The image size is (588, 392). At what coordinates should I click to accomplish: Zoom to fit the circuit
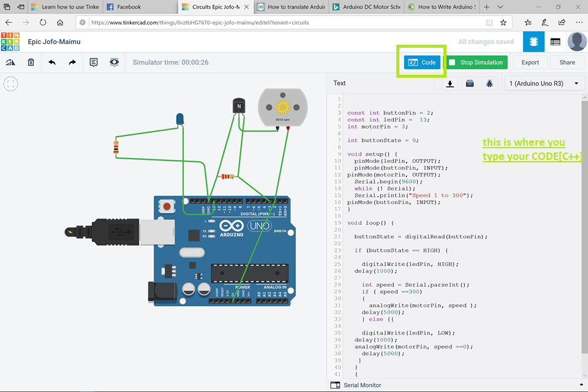[x=11, y=84]
